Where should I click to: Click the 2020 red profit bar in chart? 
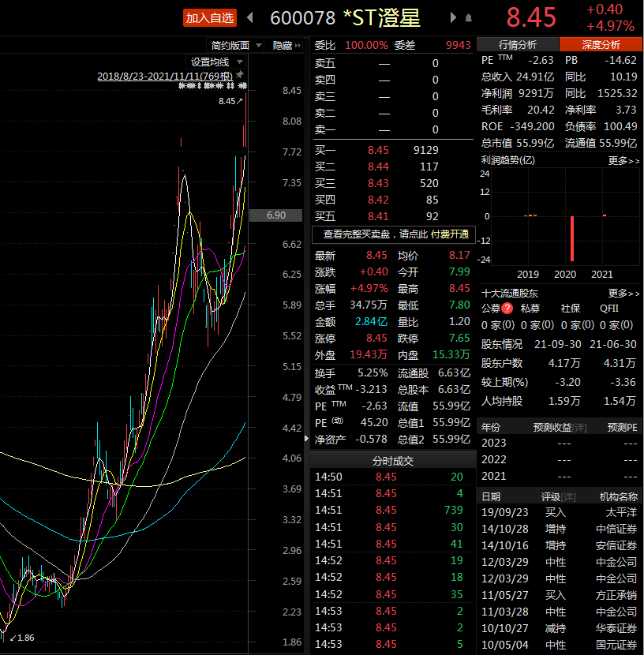tap(572, 238)
